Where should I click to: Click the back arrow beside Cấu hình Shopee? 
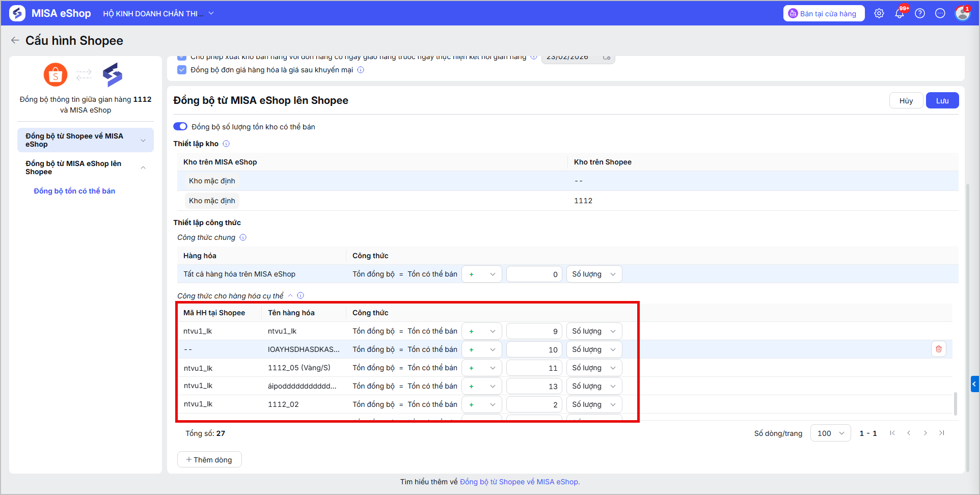[x=15, y=40]
